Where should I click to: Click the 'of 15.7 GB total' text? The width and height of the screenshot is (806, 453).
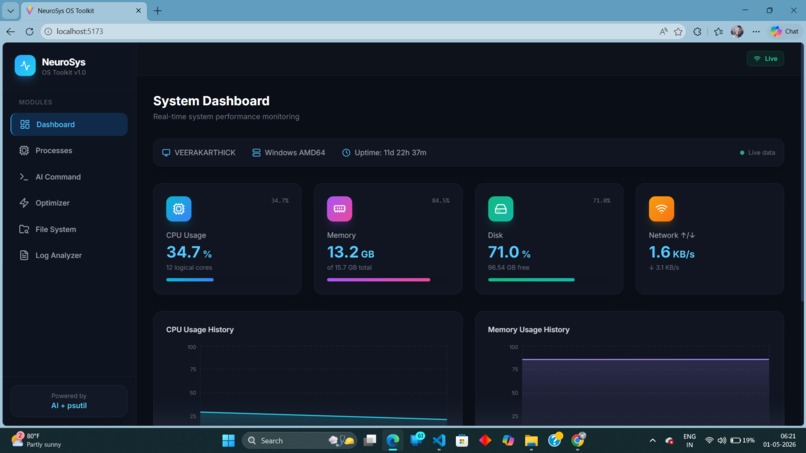(x=349, y=268)
